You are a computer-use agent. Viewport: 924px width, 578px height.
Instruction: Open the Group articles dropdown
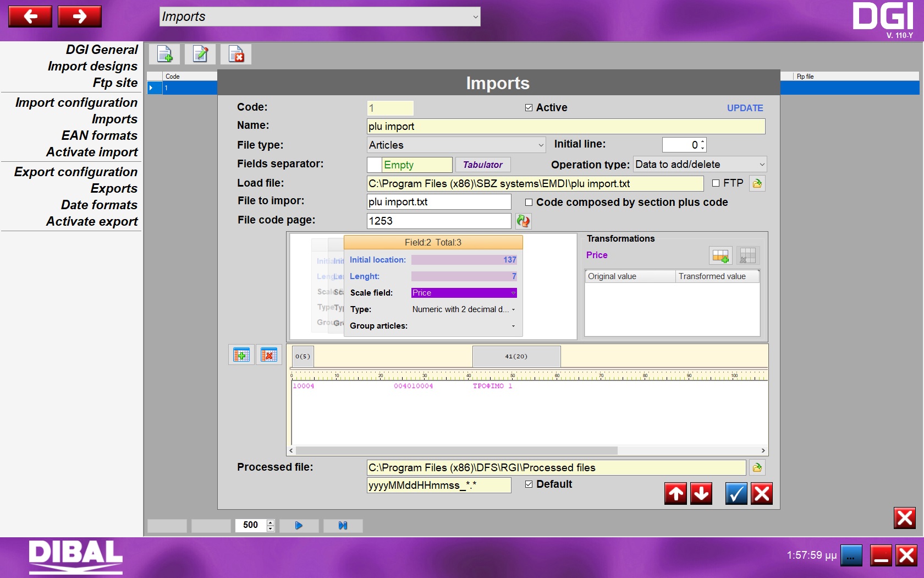coord(464,326)
